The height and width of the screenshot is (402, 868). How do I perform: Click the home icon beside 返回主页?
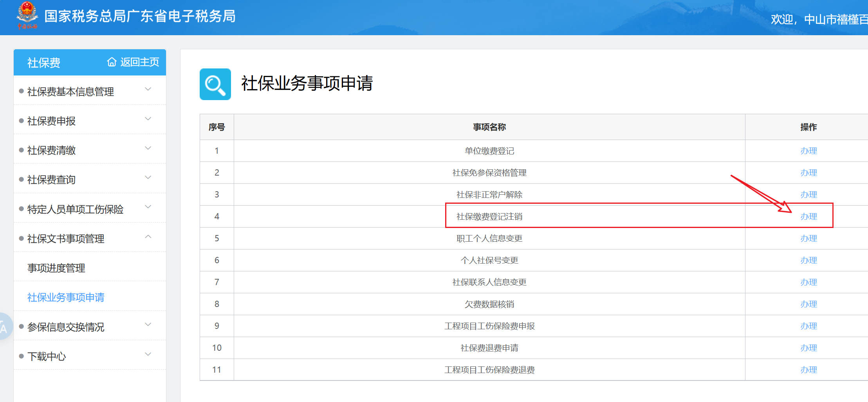pyautogui.click(x=112, y=62)
